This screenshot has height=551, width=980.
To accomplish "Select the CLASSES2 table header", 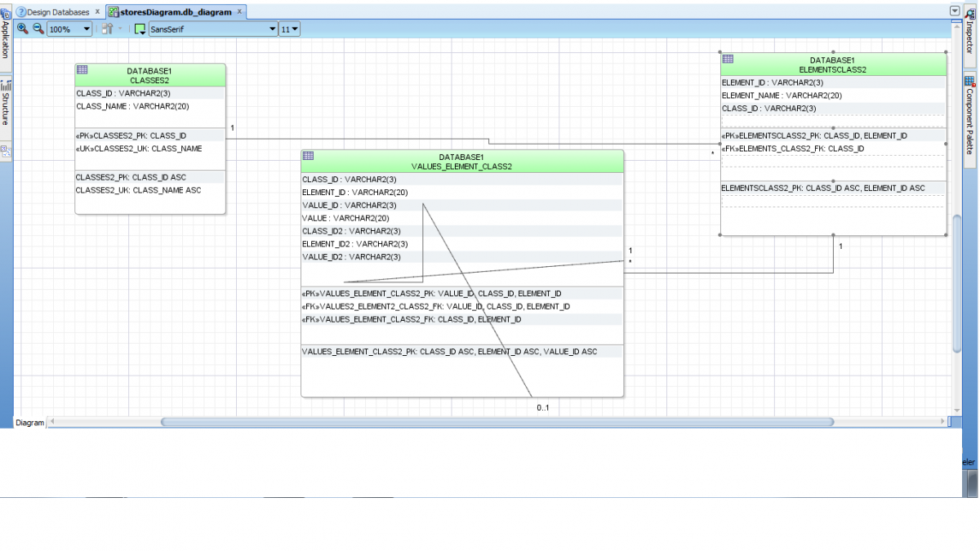I will [149, 76].
